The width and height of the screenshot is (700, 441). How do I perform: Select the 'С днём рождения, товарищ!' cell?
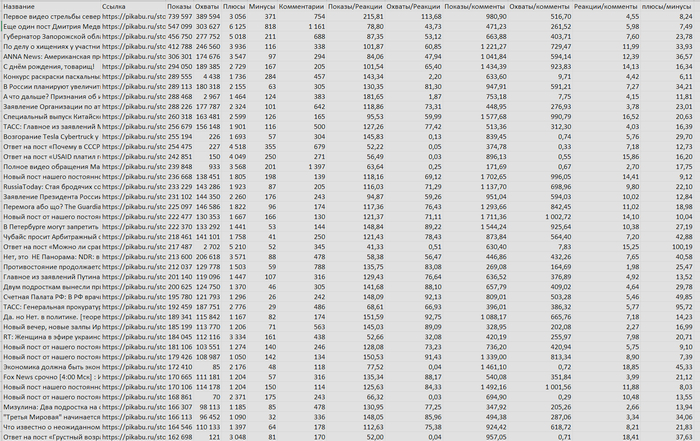(x=49, y=68)
